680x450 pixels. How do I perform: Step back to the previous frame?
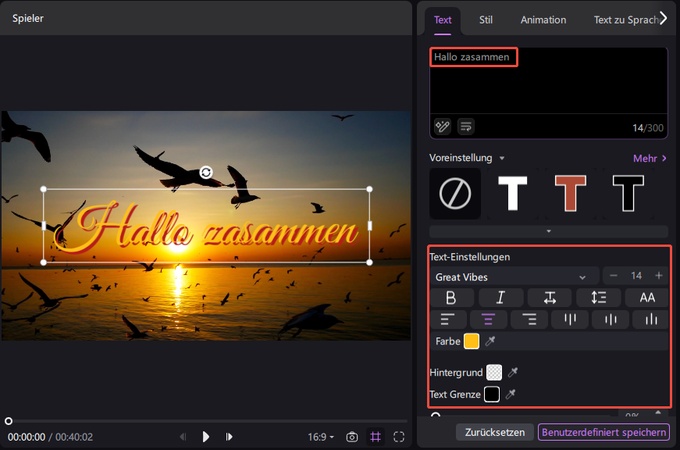(x=183, y=437)
